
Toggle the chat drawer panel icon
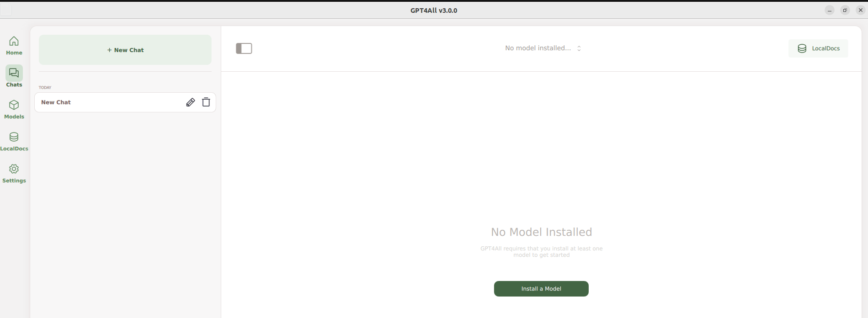coord(244,48)
